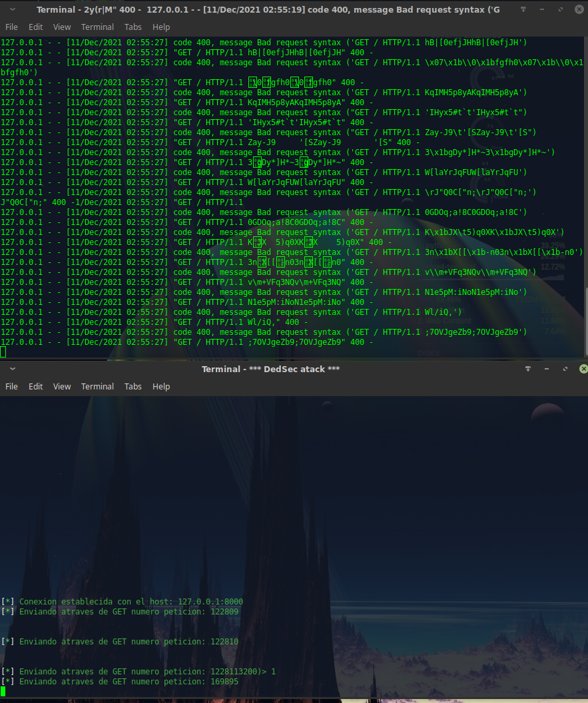Select the wrapped 'bfgfh0')' line
This screenshot has height=703, width=588.
click(19, 72)
